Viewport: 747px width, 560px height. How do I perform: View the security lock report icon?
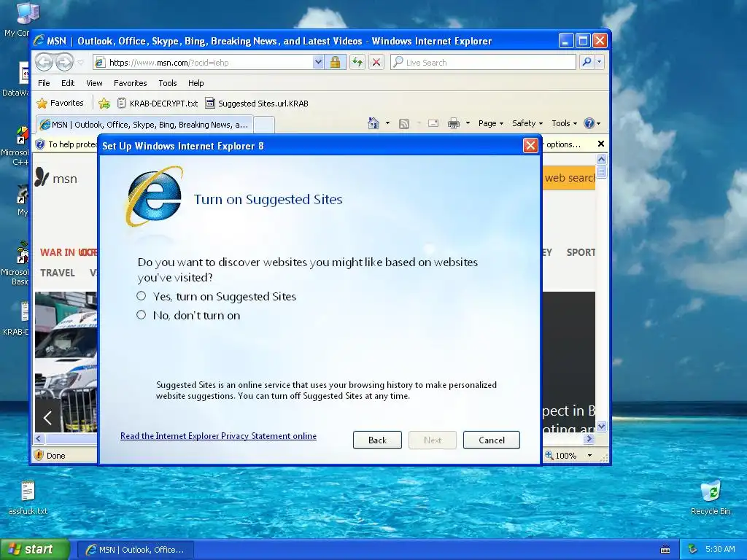tap(335, 63)
